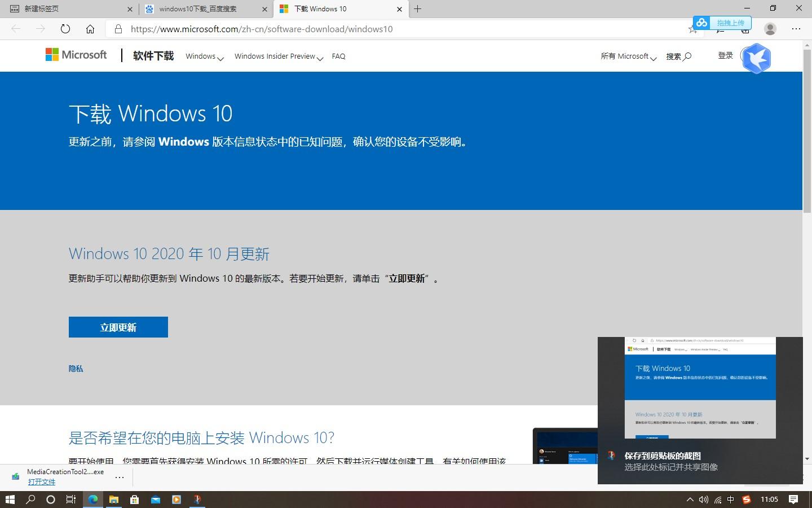812x508 pixels.
Task: Click the 立即更新 update button
Action: [x=118, y=327]
